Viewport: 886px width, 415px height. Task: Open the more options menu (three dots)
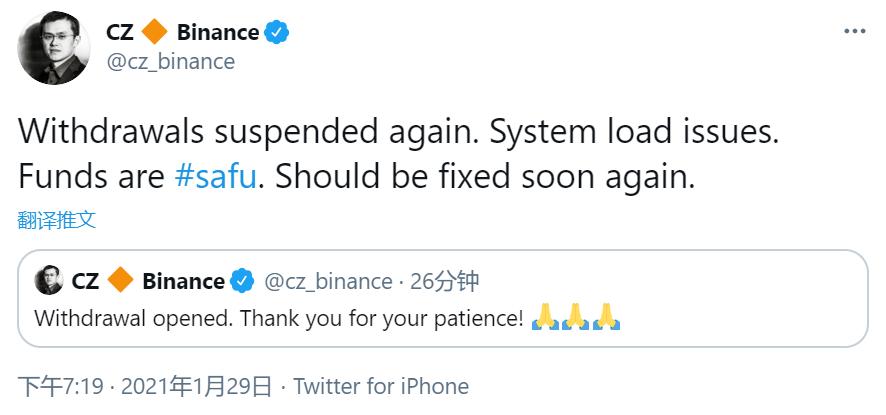[854, 32]
